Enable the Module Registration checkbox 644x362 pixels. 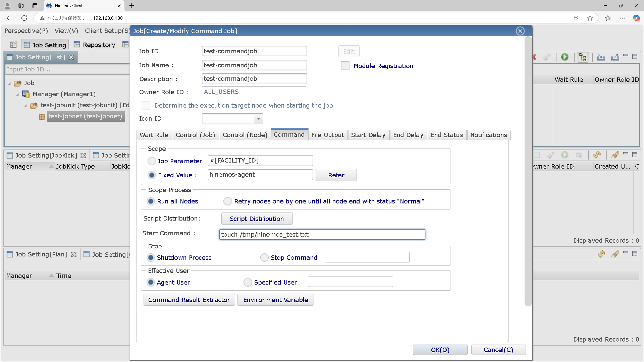click(345, 66)
